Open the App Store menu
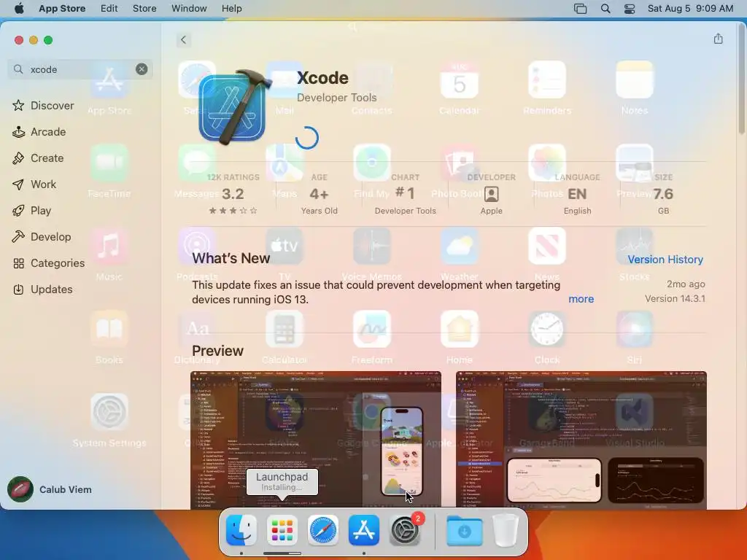 (x=62, y=9)
